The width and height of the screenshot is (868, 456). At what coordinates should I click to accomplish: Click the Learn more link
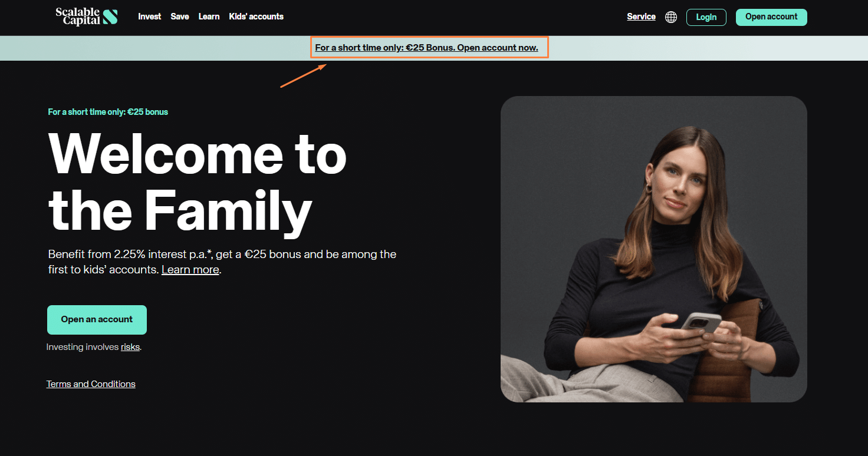[190, 270]
